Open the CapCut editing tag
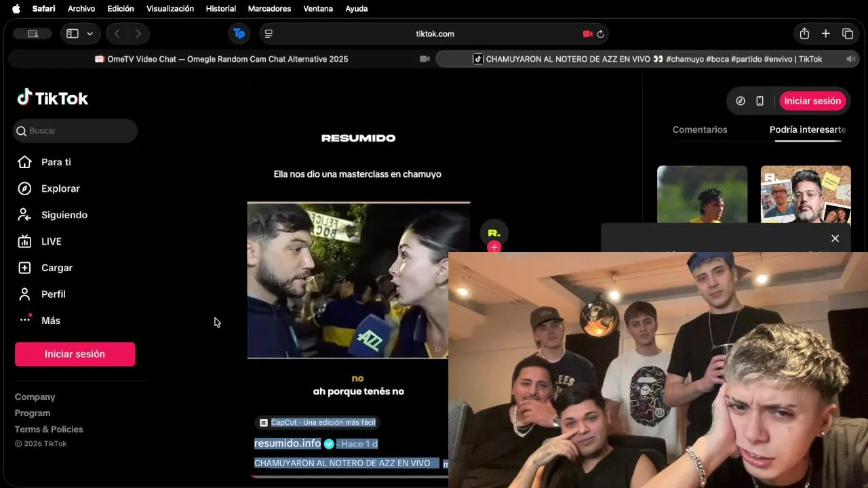The height and width of the screenshot is (488, 868). point(317,422)
